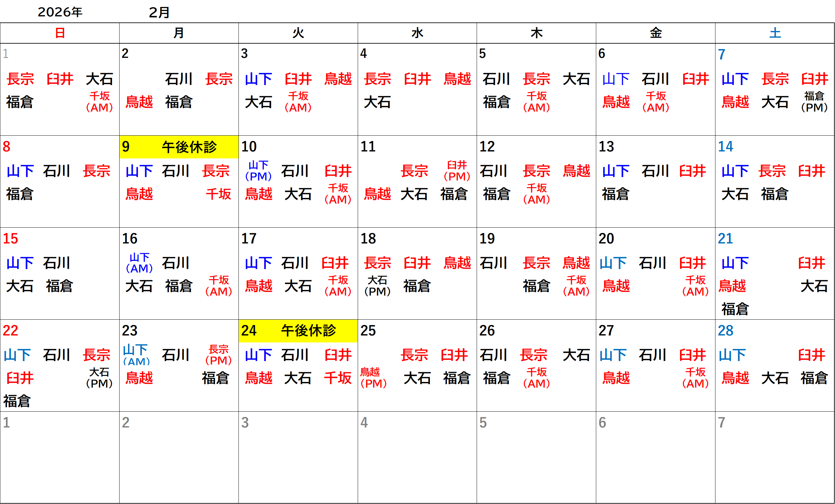Click the yellow 午後休診 banner on day 24

pos(308,331)
